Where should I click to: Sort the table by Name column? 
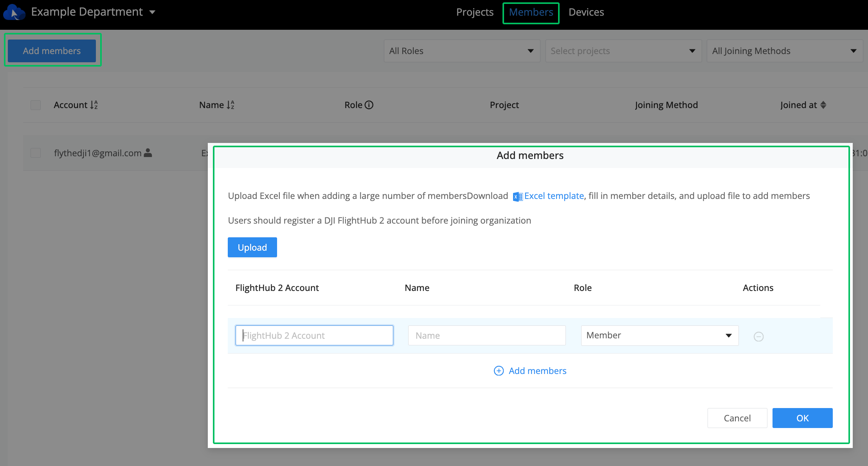click(231, 105)
